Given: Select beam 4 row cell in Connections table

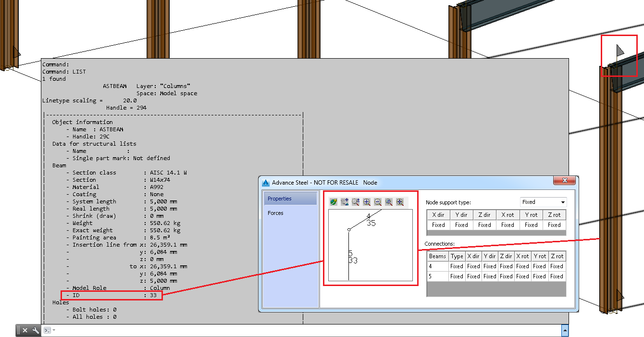Looking at the screenshot, I should pos(437,266).
